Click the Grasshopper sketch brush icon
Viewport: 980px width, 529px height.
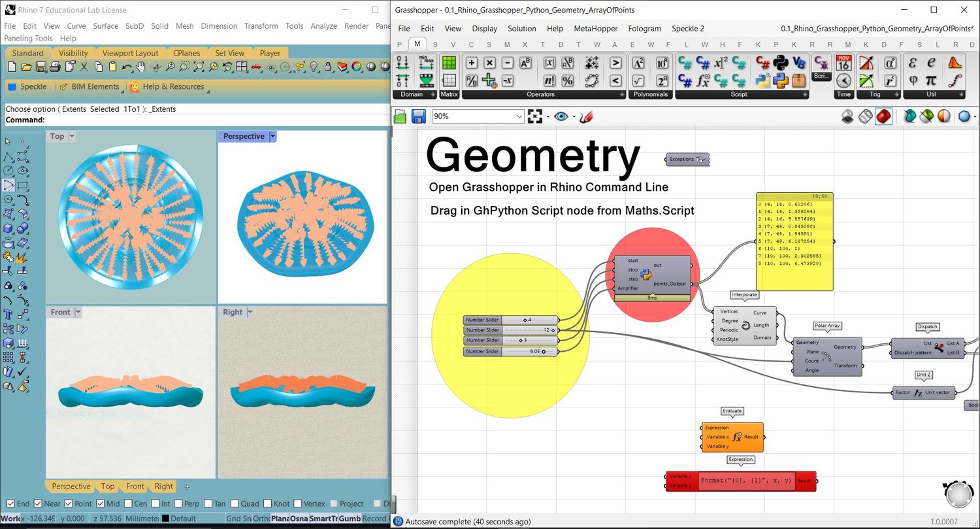(x=587, y=116)
